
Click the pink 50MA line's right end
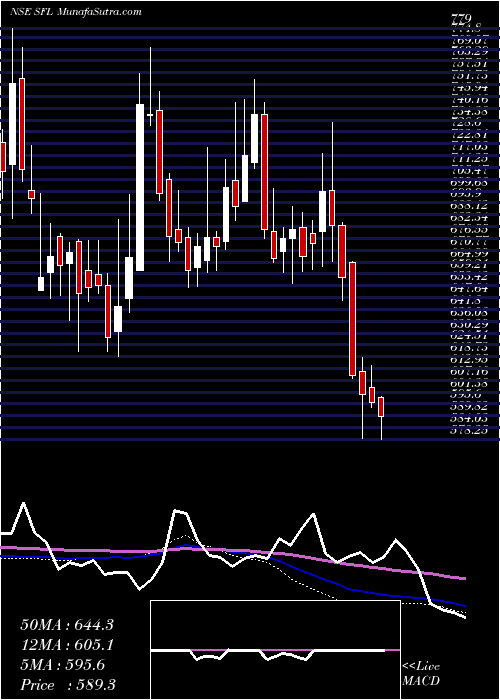point(463,578)
